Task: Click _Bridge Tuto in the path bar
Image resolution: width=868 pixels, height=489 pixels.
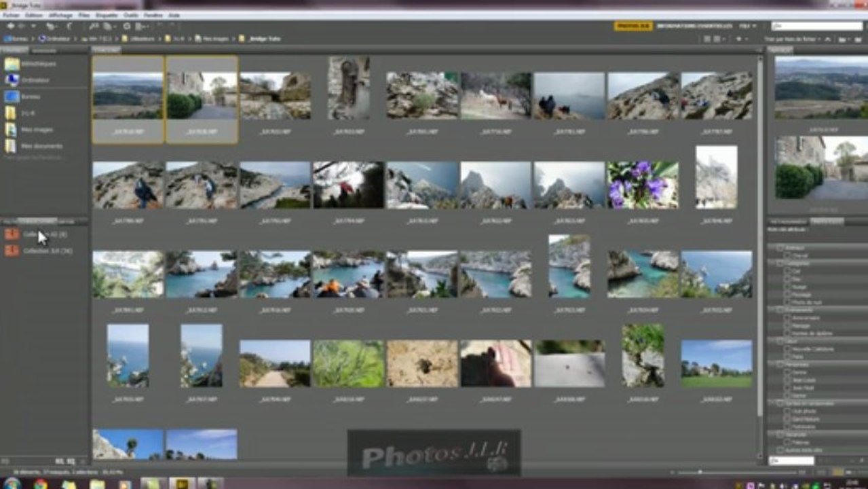Action: click(260, 39)
